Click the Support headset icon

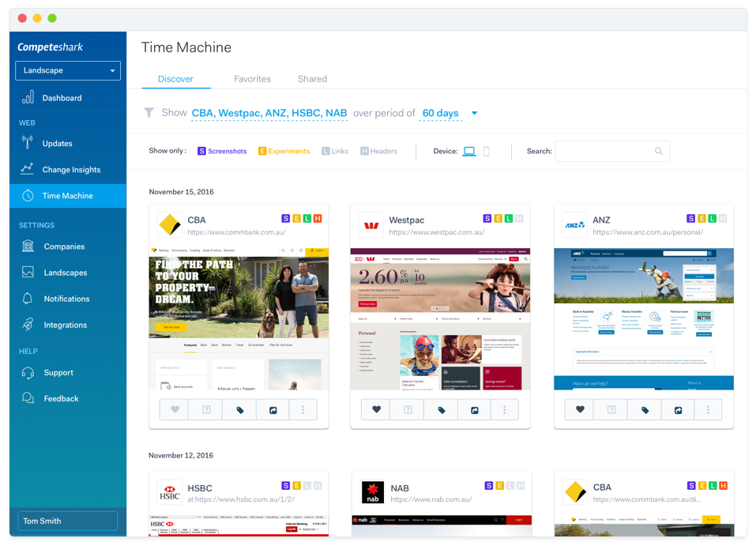coord(28,373)
